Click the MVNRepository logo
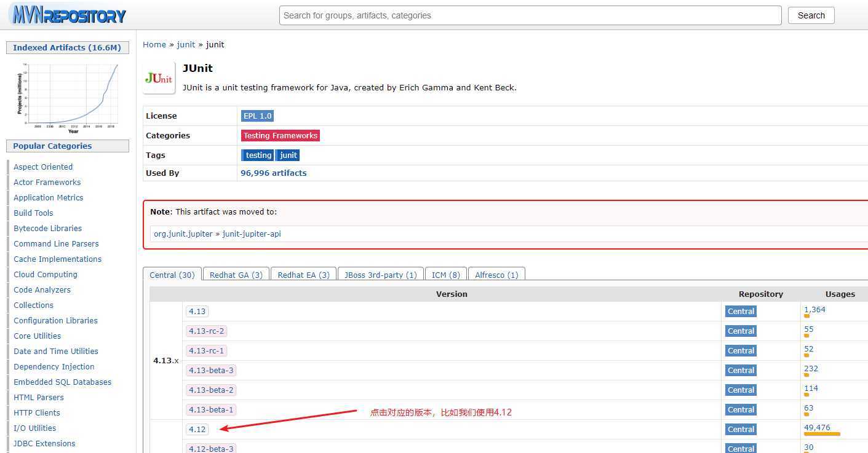This screenshot has height=453, width=868. (67, 15)
